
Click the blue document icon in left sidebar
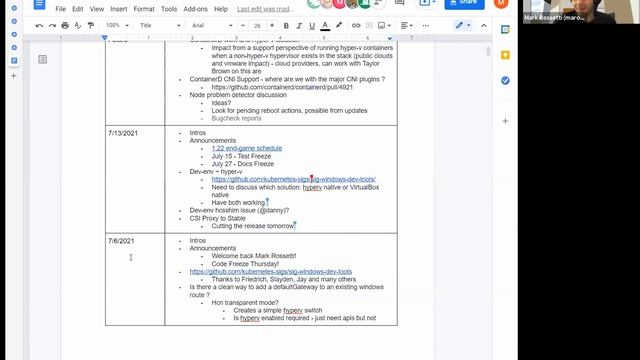14,60
